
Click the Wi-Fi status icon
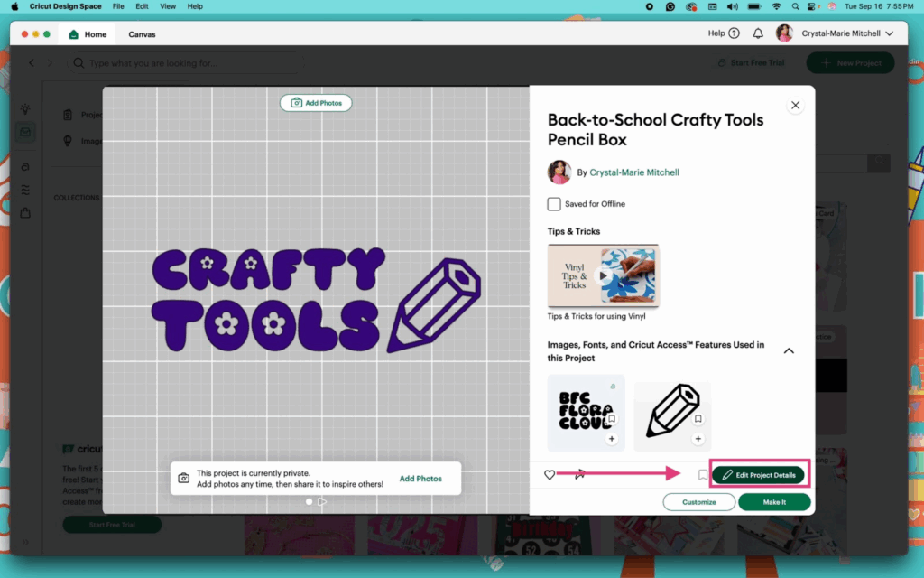coord(777,6)
